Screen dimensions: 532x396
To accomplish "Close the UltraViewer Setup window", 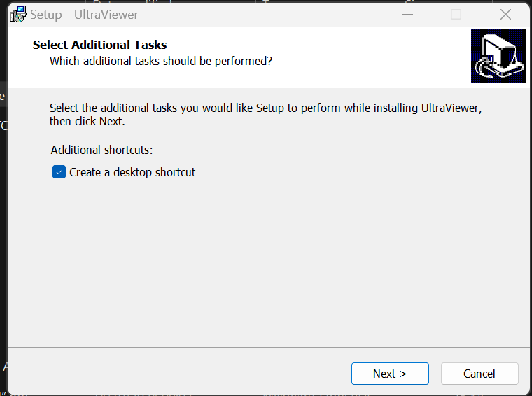I will click(505, 15).
